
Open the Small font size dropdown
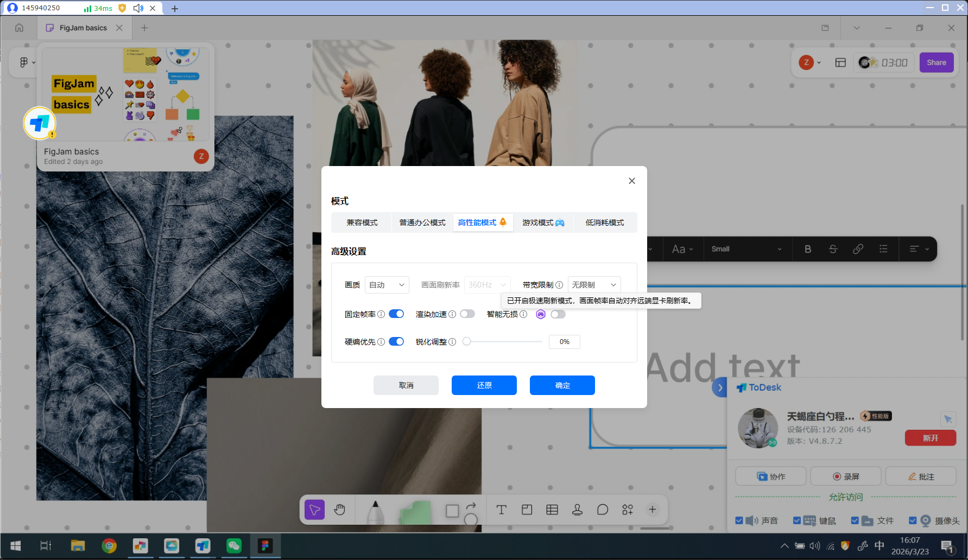[746, 249]
